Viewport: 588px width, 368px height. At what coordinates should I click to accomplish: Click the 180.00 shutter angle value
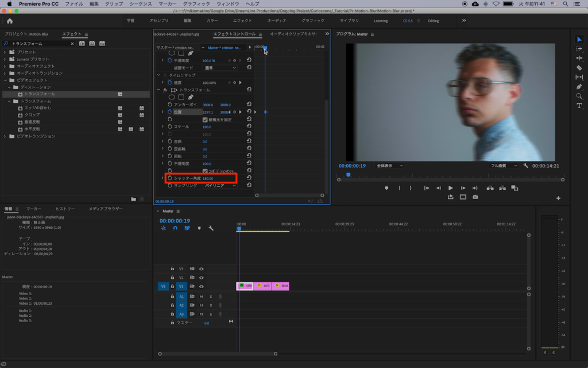(208, 178)
